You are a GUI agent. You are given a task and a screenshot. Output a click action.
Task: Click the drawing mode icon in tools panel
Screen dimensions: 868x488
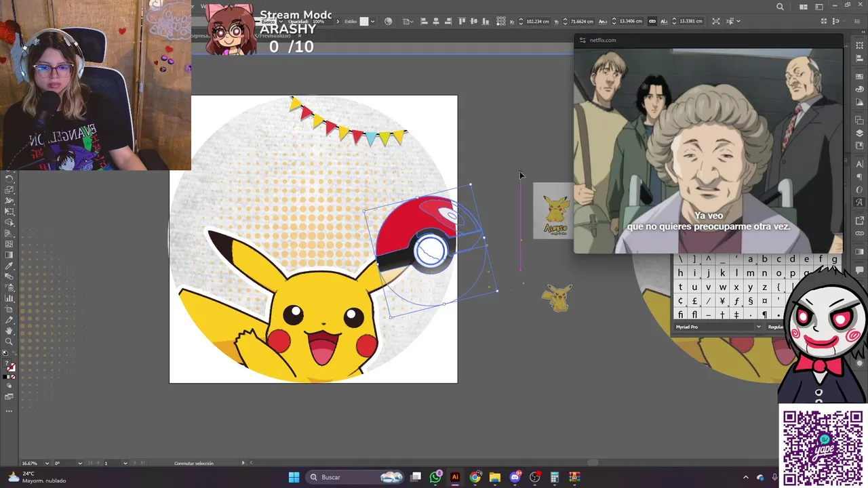tap(9, 386)
